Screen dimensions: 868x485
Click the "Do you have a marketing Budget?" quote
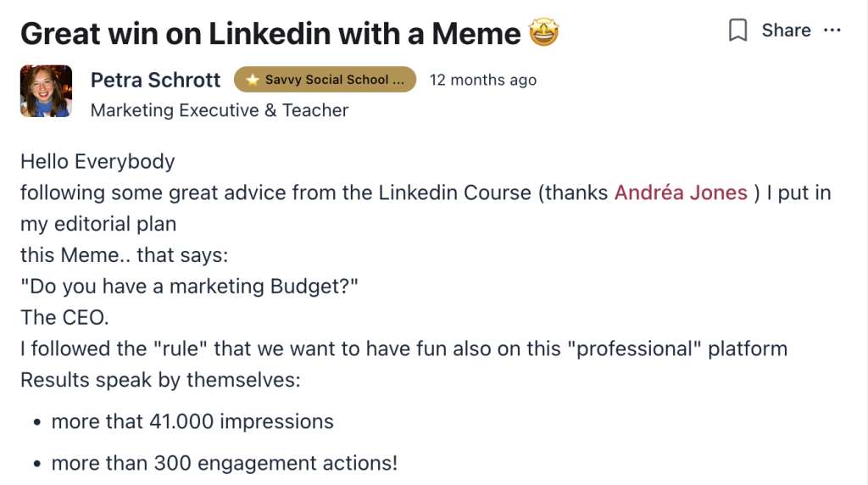pyautogui.click(x=190, y=287)
